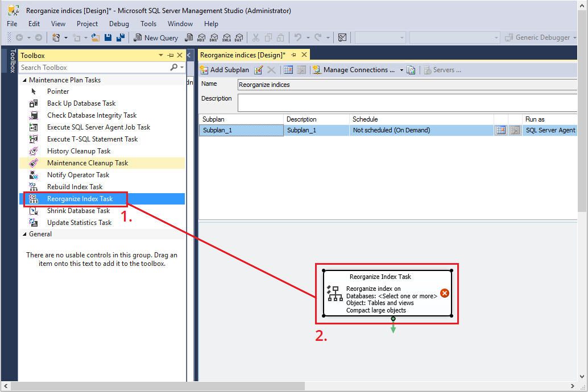Collapse the Maintenance Plan Tasks group
Screen dimensions: 588x392
click(x=25, y=80)
